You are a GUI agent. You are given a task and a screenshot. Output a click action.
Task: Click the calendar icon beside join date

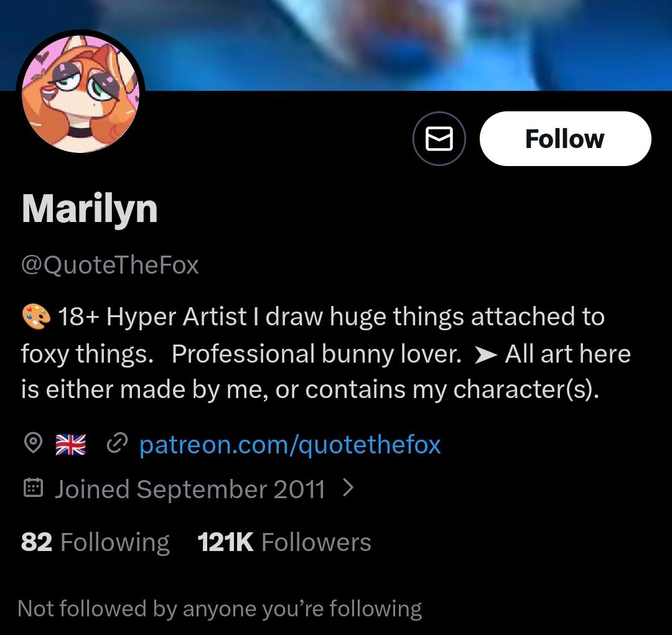[32, 489]
